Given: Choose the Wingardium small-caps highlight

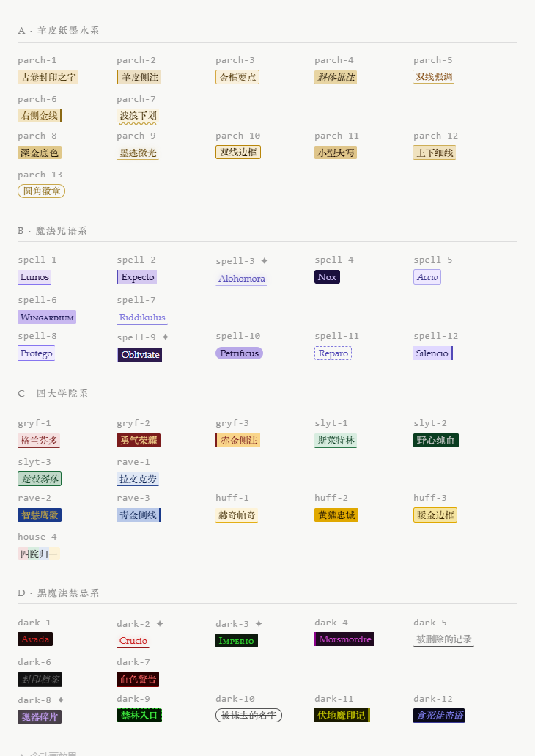Looking at the screenshot, I should pos(47,318).
